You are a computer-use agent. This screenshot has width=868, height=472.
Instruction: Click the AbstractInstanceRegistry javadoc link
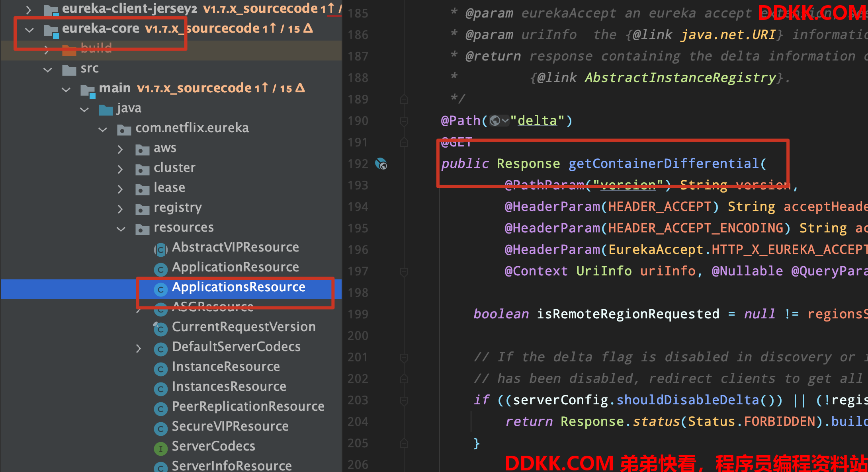tap(680, 78)
